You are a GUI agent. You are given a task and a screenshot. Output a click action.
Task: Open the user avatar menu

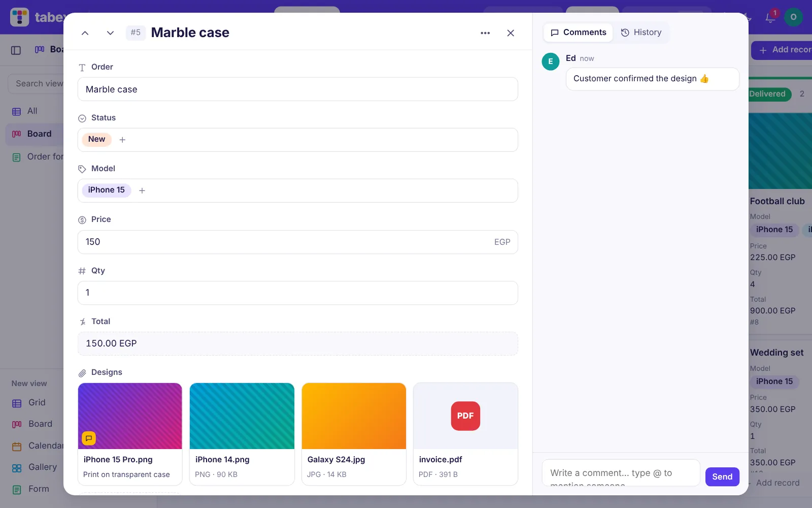coord(794,17)
